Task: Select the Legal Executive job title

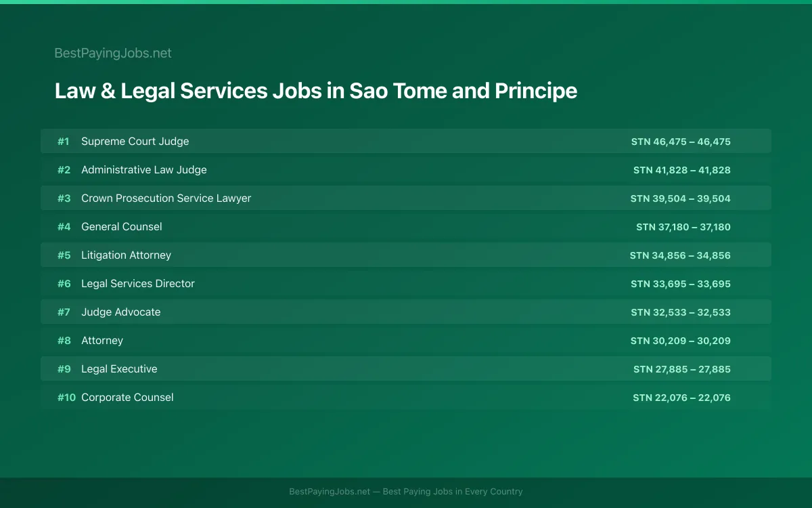Action: [x=119, y=369]
